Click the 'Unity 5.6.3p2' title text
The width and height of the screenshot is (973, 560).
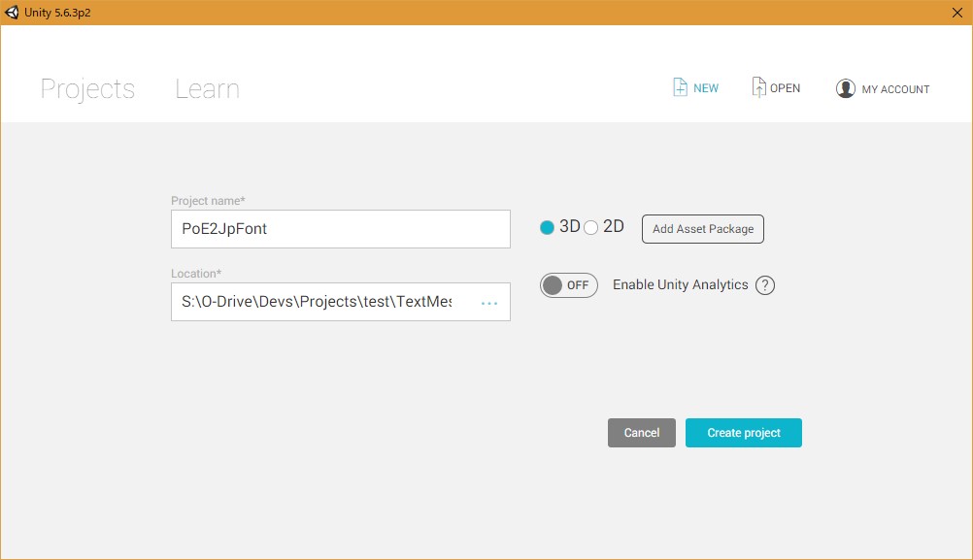point(57,13)
